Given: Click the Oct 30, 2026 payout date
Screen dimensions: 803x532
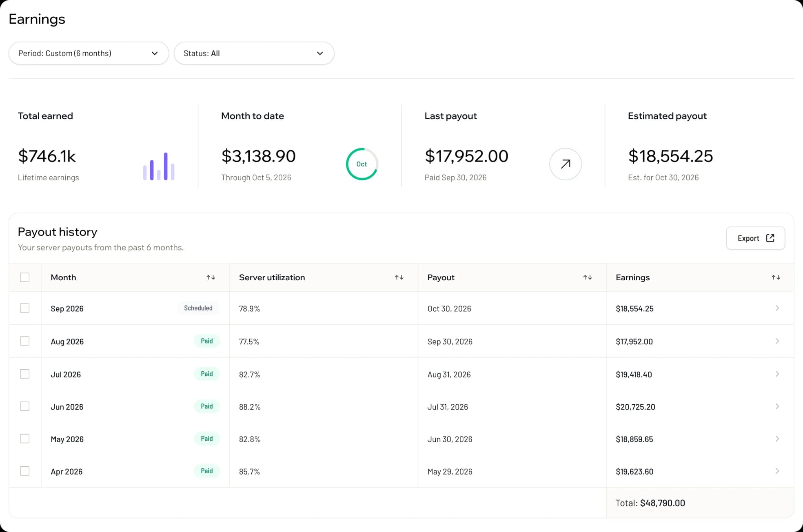Looking at the screenshot, I should pyautogui.click(x=449, y=309).
